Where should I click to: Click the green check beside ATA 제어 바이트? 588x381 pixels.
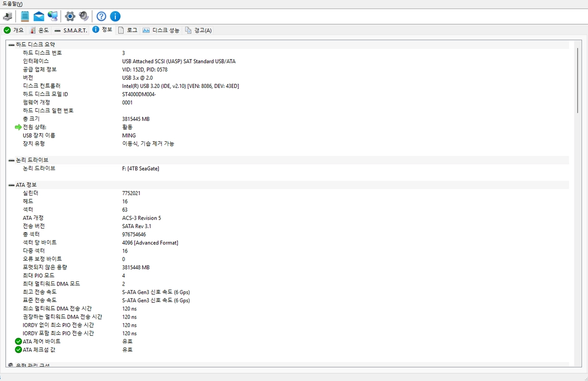tap(18, 341)
